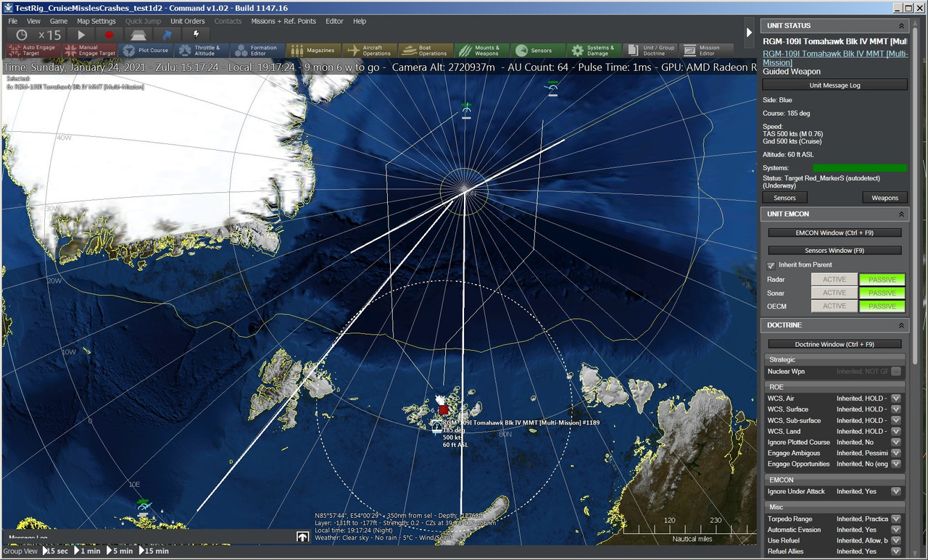Collapse right panel with white arrow
The width and height of the screenshot is (928, 560).
coord(749,32)
